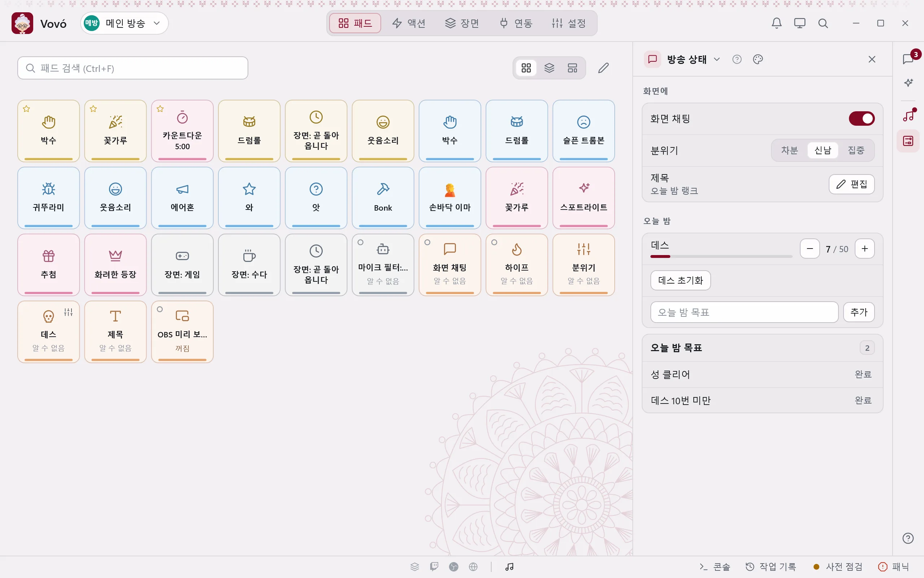Open the palette theme icon
The width and height of the screenshot is (924, 578).
tap(758, 59)
